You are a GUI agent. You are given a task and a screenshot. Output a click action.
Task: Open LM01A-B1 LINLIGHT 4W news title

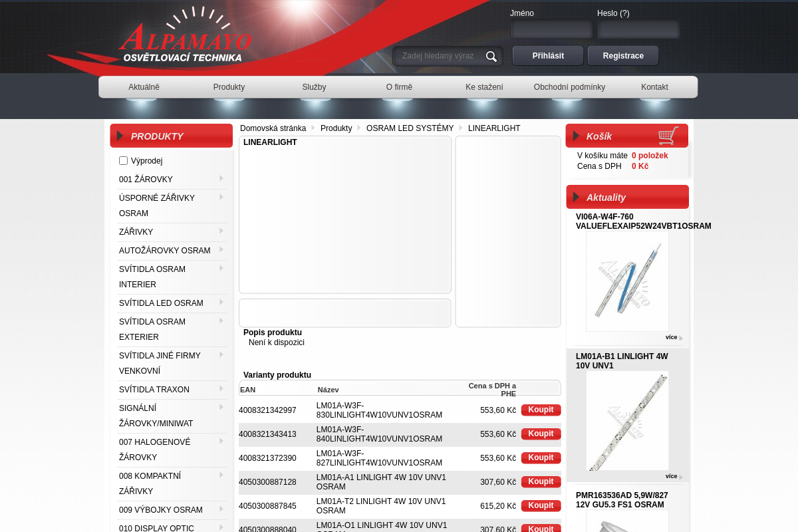click(622, 361)
